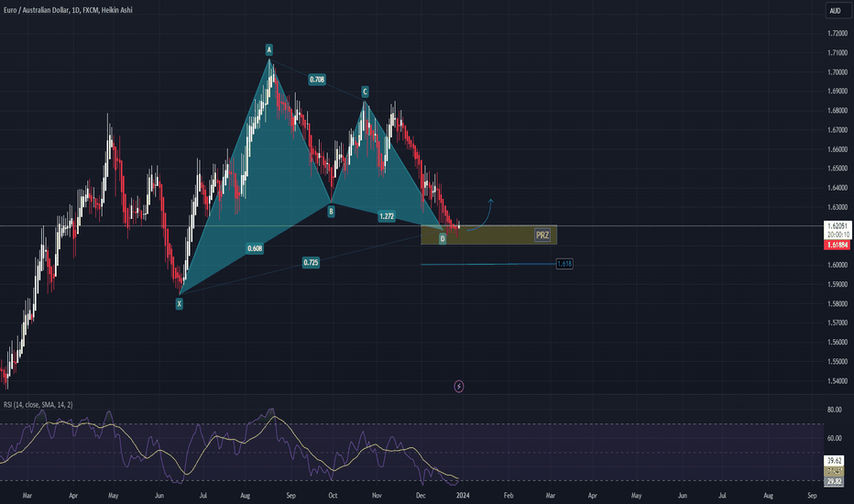Screen dimensions: 854x504
Task: Click the Nov label on the time axis
Action: coord(377,495)
